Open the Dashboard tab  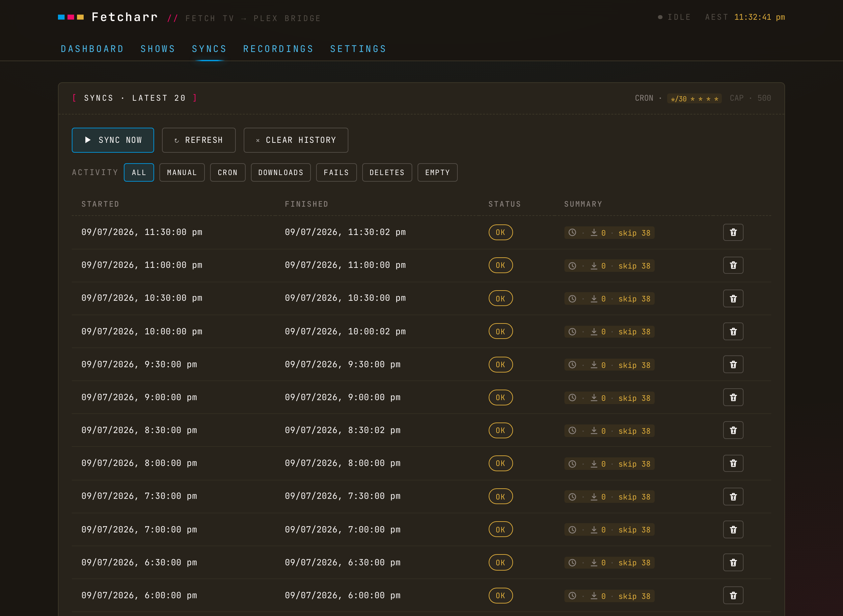92,49
